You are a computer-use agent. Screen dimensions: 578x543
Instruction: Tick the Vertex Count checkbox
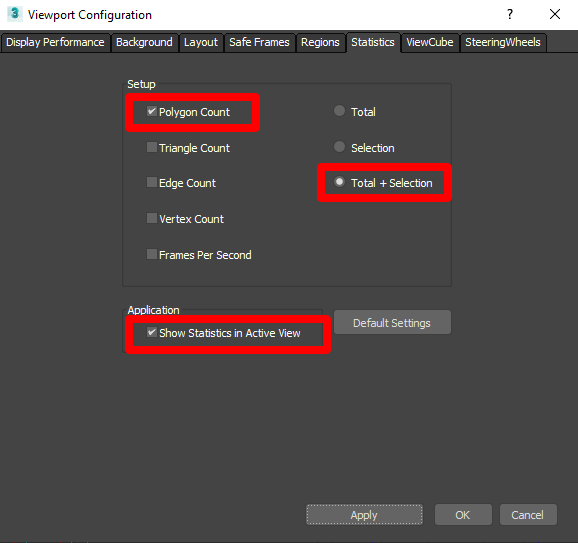click(x=152, y=218)
